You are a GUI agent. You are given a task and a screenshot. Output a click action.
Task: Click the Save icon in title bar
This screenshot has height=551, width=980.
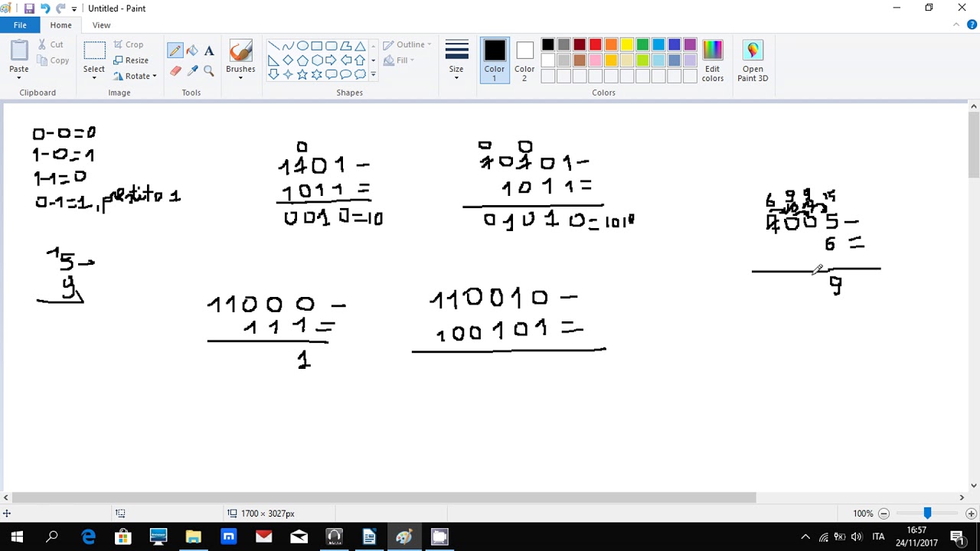point(29,8)
